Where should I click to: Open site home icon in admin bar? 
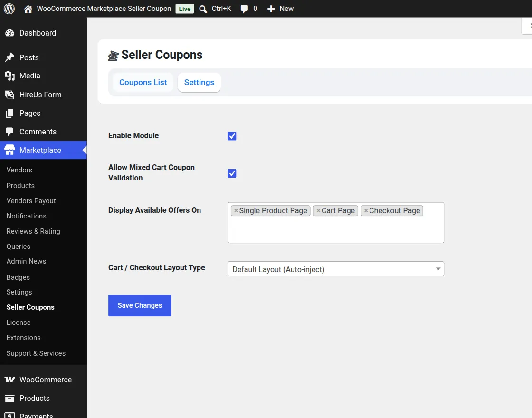click(28, 9)
